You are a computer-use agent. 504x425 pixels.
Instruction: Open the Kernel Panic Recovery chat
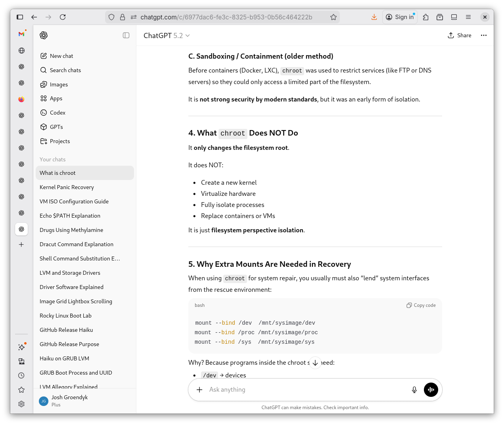coord(67,187)
